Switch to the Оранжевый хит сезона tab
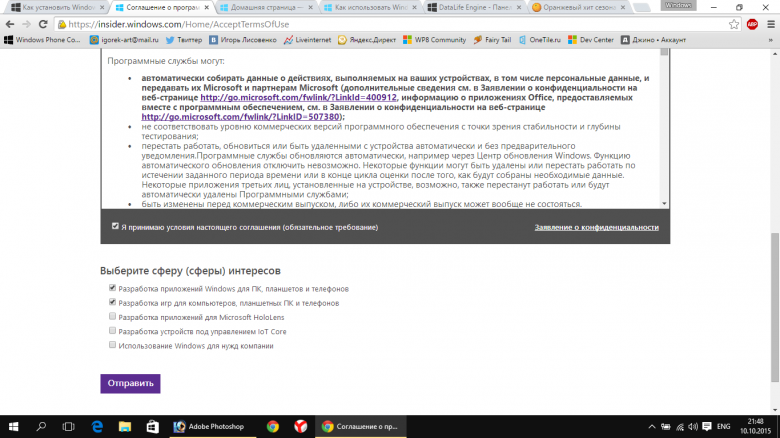The width and height of the screenshot is (780, 438). point(578,7)
